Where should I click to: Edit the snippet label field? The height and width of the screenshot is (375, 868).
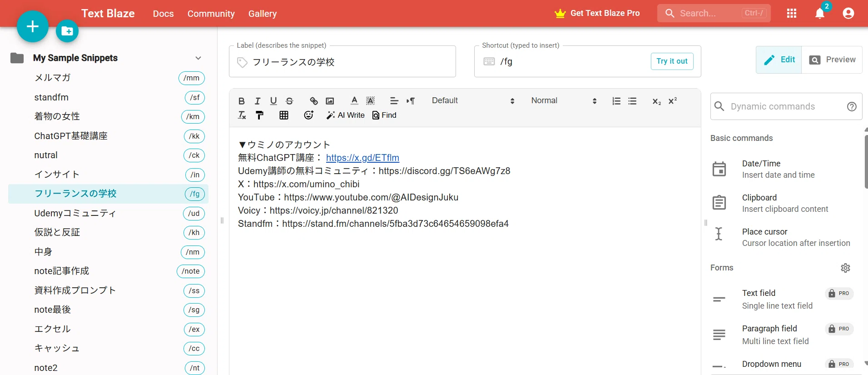tap(342, 62)
